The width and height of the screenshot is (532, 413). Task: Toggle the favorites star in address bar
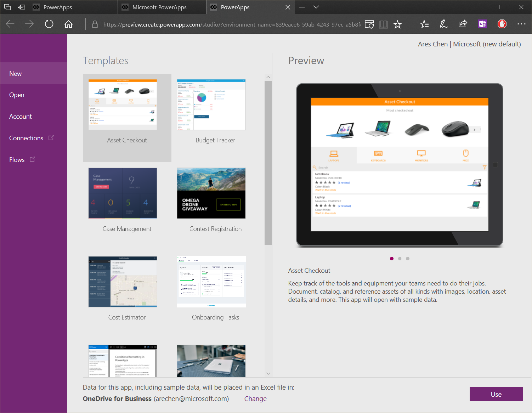397,24
